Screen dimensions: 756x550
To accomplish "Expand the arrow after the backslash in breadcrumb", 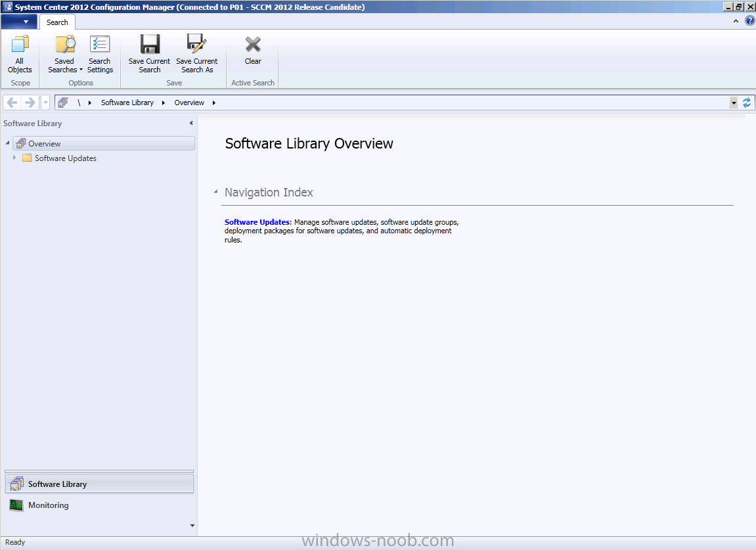I will [90, 103].
